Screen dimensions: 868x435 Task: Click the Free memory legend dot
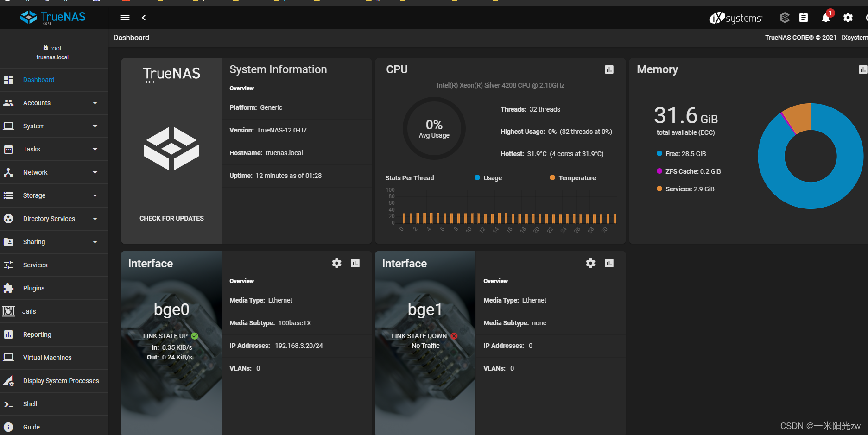click(659, 153)
